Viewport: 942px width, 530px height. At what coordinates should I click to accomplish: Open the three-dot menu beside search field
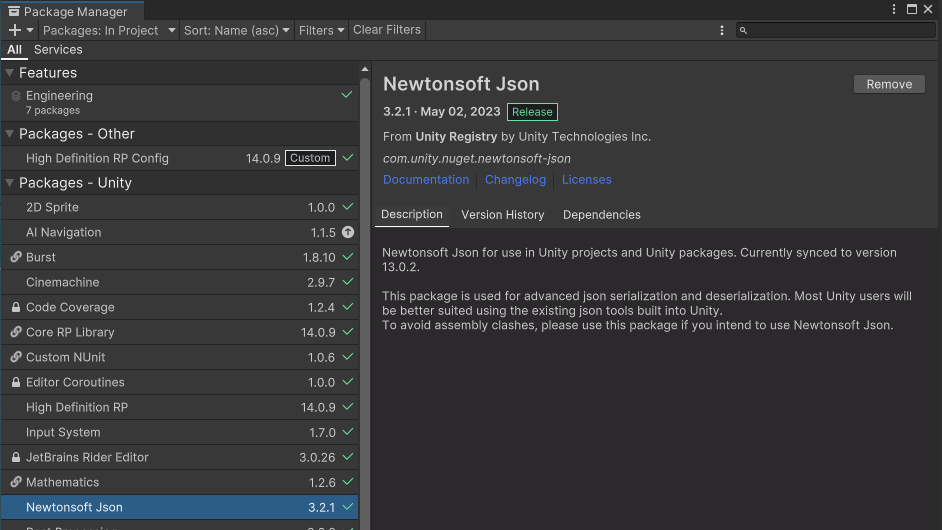pyautogui.click(x=722, y=30)
